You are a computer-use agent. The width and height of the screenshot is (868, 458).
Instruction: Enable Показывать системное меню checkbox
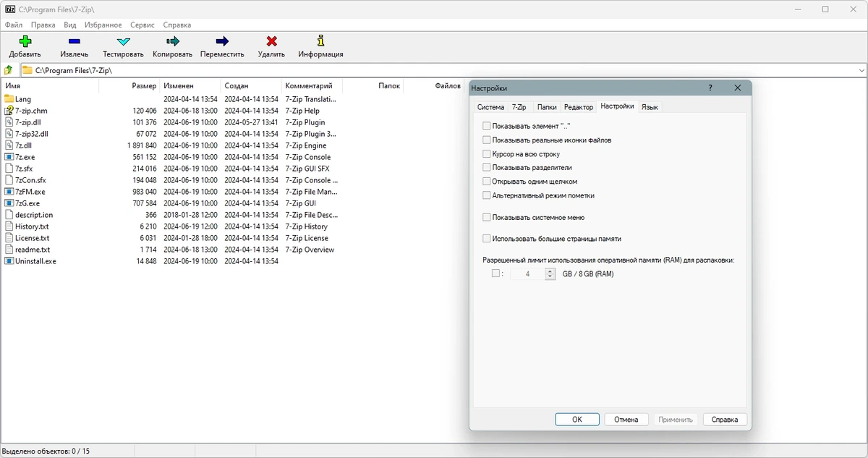pos(487,217)
